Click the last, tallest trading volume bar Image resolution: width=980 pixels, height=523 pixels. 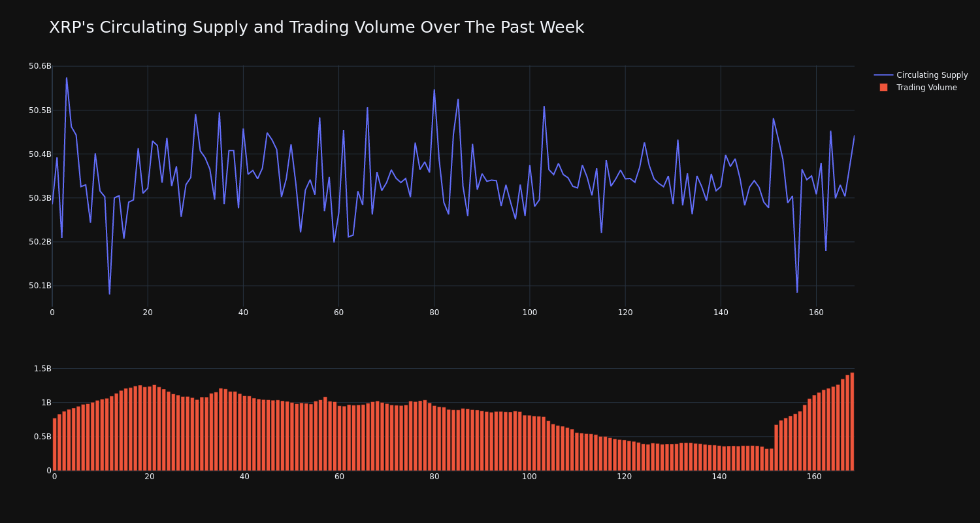coord(852,422)
